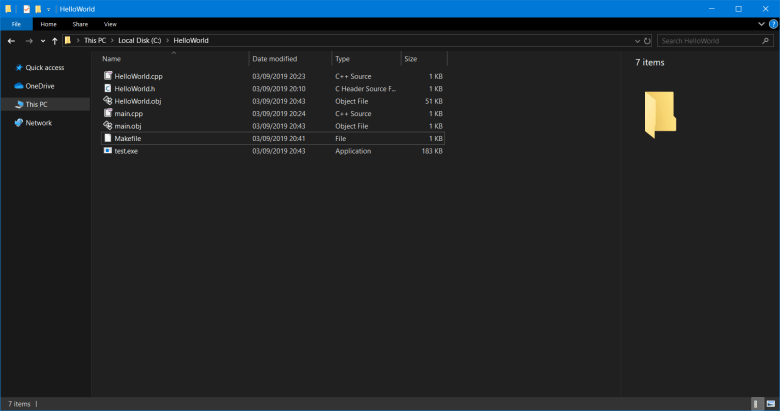Select the HelloWorld.cpp file name
Screen dimensions: 780x411
[x=138, y=76]
